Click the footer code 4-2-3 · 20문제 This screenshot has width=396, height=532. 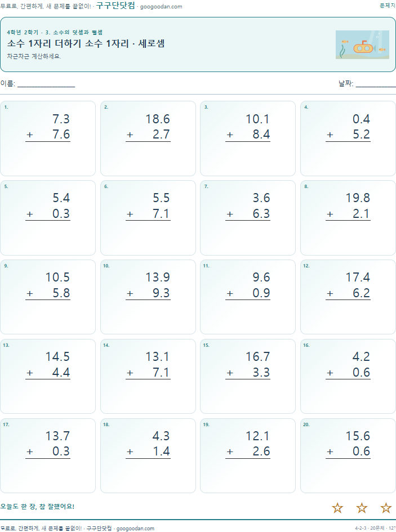(x=370, y=528)
